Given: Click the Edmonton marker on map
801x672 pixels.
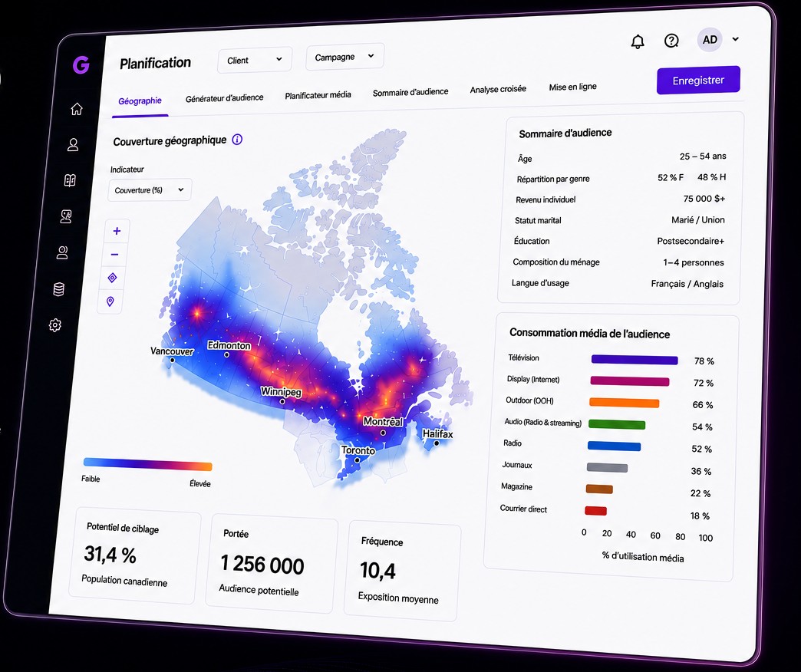Looking at the screenshot, I should (x=226, y=354).
